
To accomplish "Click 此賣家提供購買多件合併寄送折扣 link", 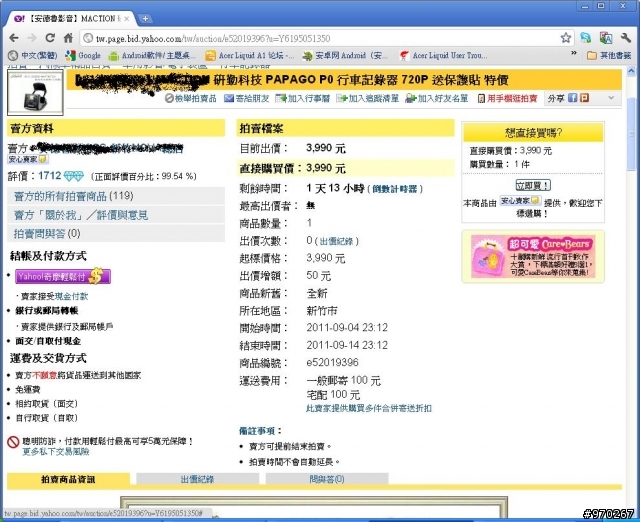I will (369, 408).
